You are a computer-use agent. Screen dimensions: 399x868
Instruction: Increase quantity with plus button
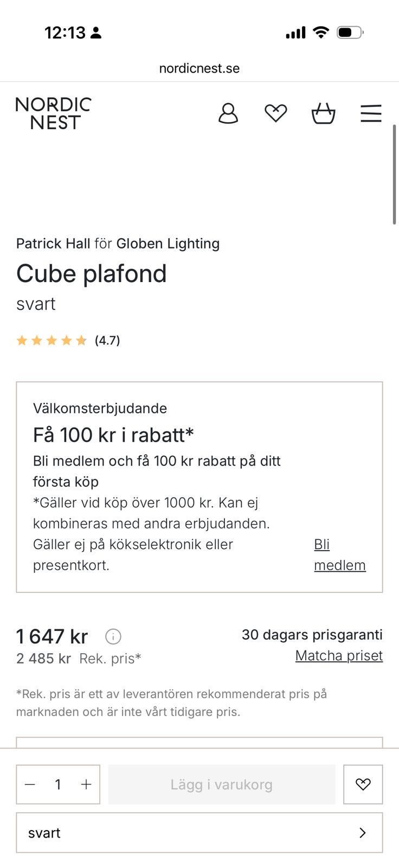coord(86,784)
